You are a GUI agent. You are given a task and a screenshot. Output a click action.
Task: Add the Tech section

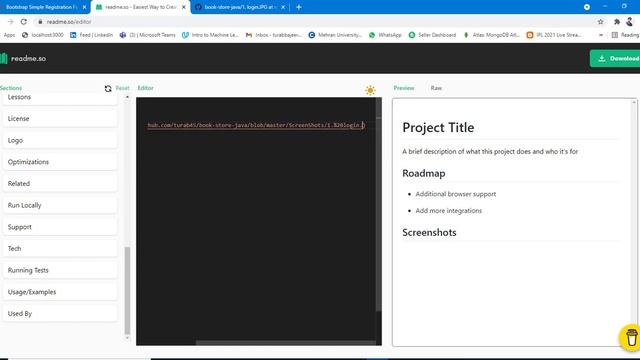(x=60, y=249)
